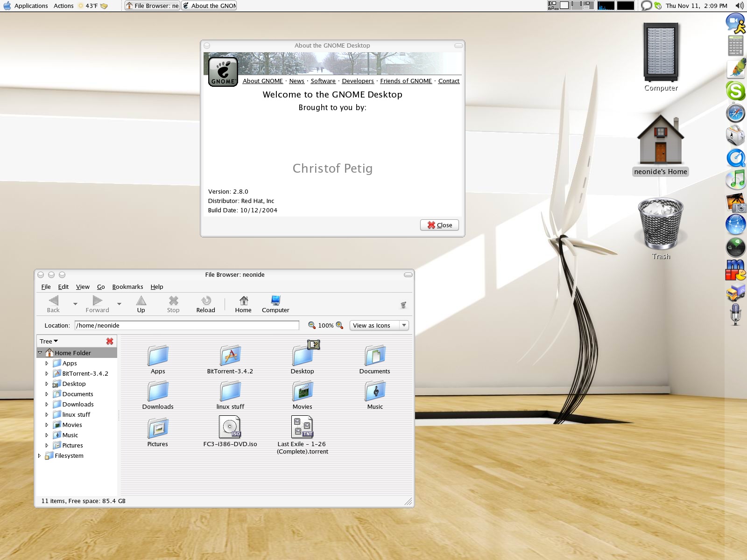Screen dimensions: 747x560
Task: Open the Actions panel menu
Action: tap(63, 6)
